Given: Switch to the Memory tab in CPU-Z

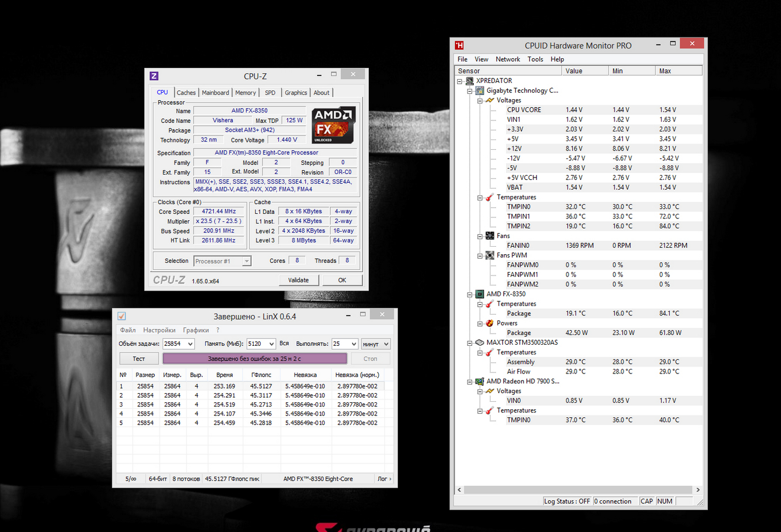Looking at the screenshot, I should coord(246,93).
